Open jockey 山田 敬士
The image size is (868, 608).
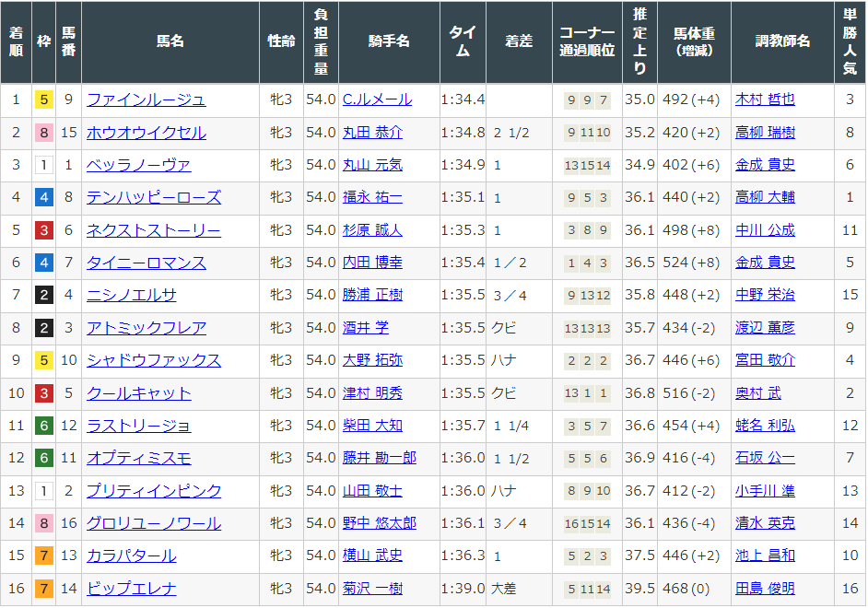(x=372, y=491)
